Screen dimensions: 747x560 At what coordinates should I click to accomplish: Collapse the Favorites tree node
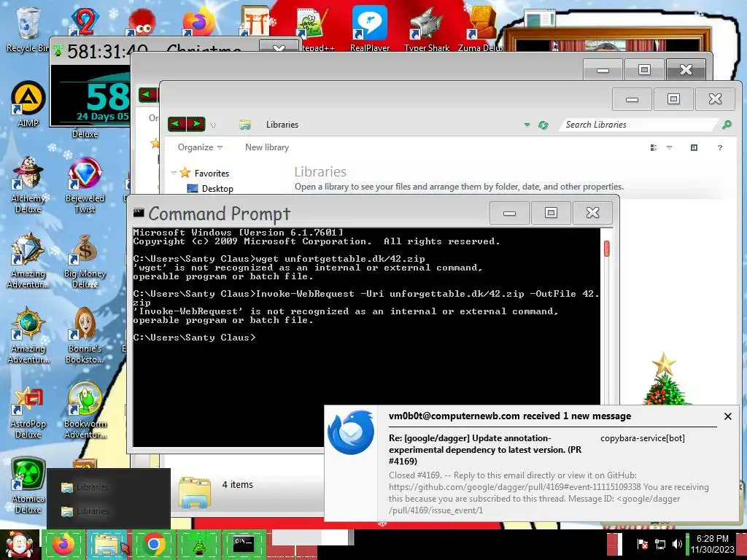tap(174, 173)
